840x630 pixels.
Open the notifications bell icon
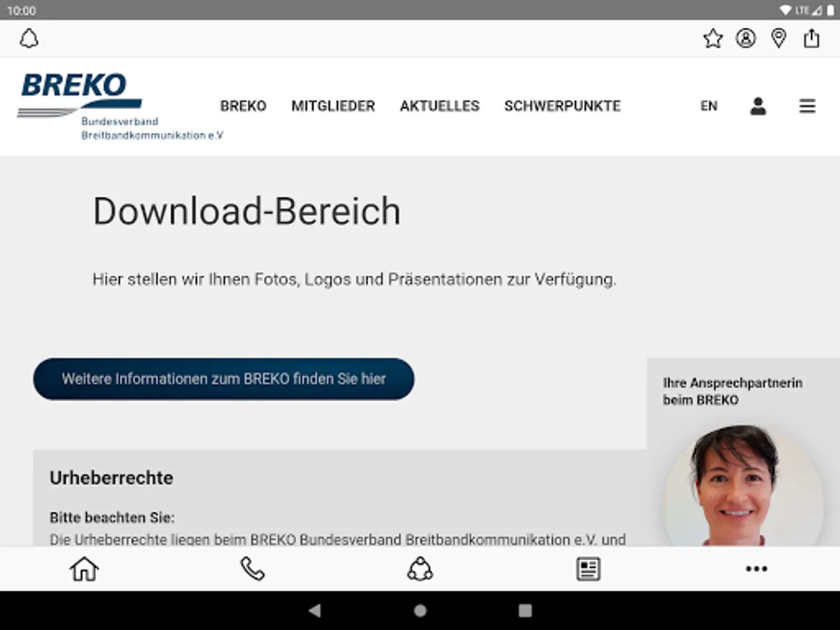click(x=29, y=38)
